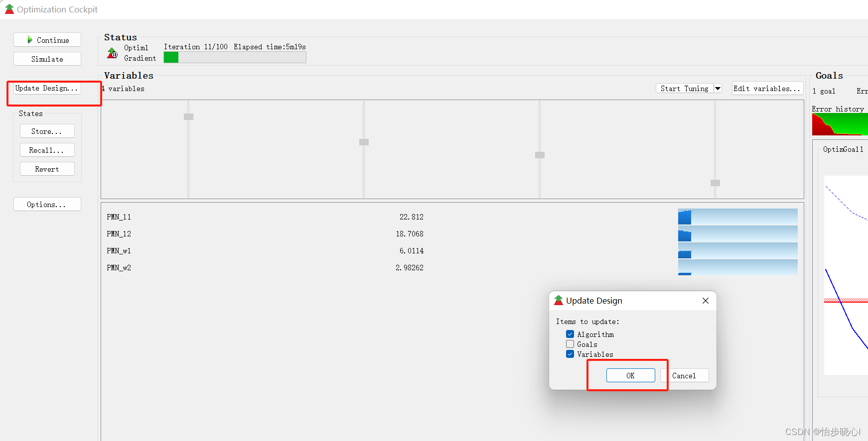Click the Iteration 11/100 status text
Viewport: 868px width, 441px height.
pyautogui.click(x=196, y=47)
